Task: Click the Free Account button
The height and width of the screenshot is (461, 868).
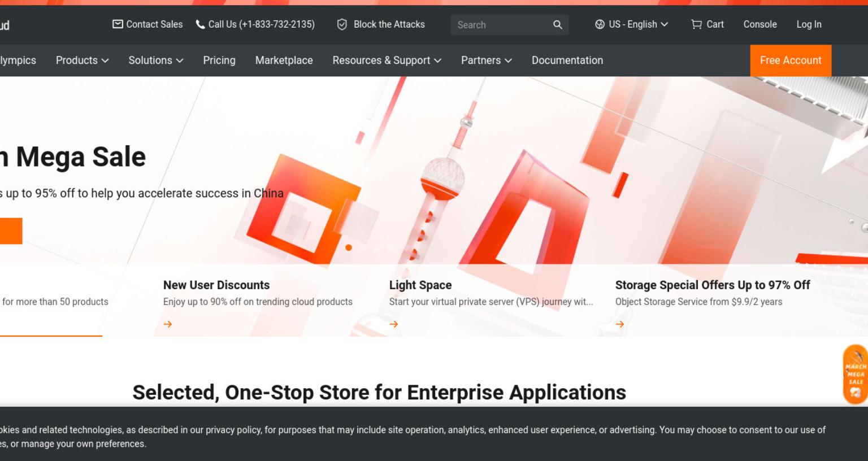Action: [791, 60]
